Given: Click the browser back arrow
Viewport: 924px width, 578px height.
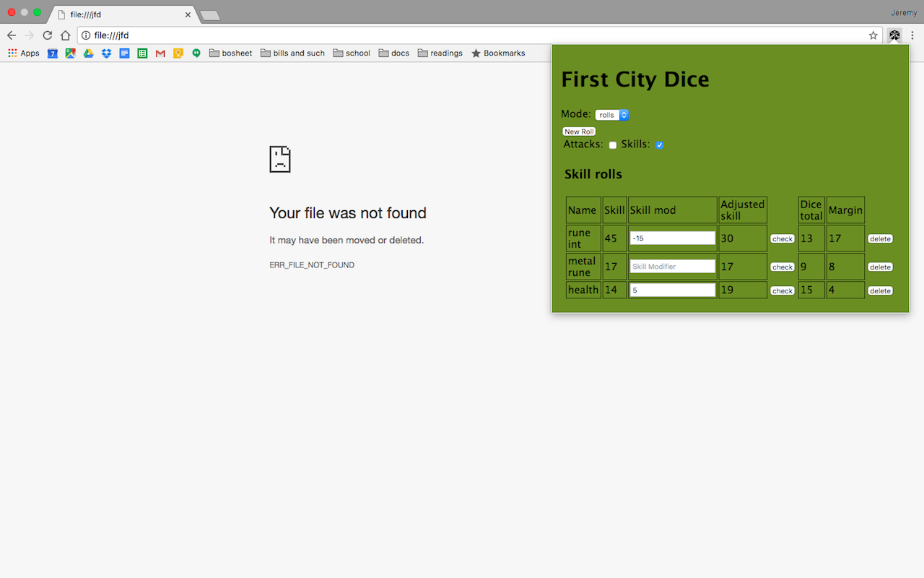Looking at the screenshot, I should [x=12, y=35].
